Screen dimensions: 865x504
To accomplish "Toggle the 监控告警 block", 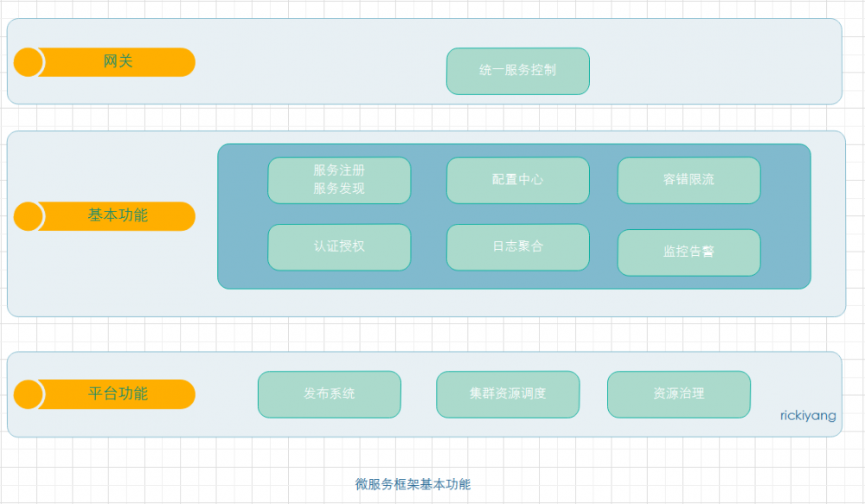I will tap(689, 252).
